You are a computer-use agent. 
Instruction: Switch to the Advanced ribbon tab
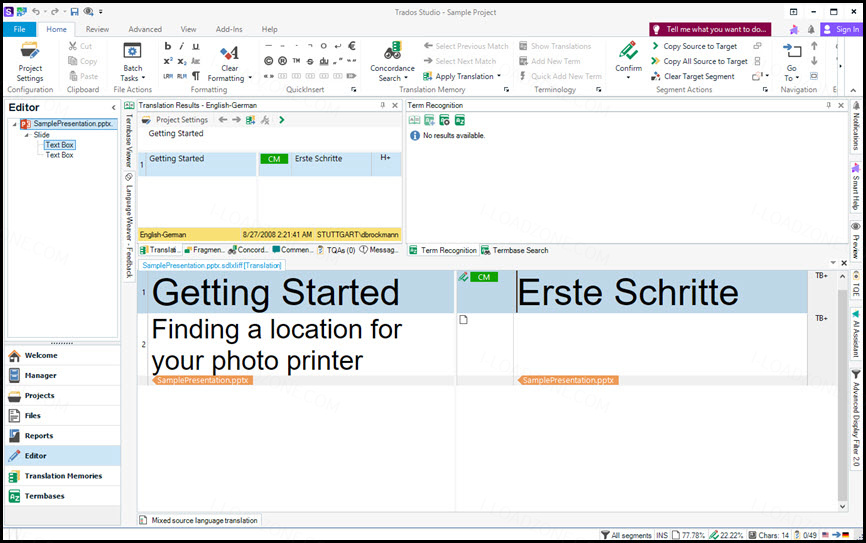145,29
